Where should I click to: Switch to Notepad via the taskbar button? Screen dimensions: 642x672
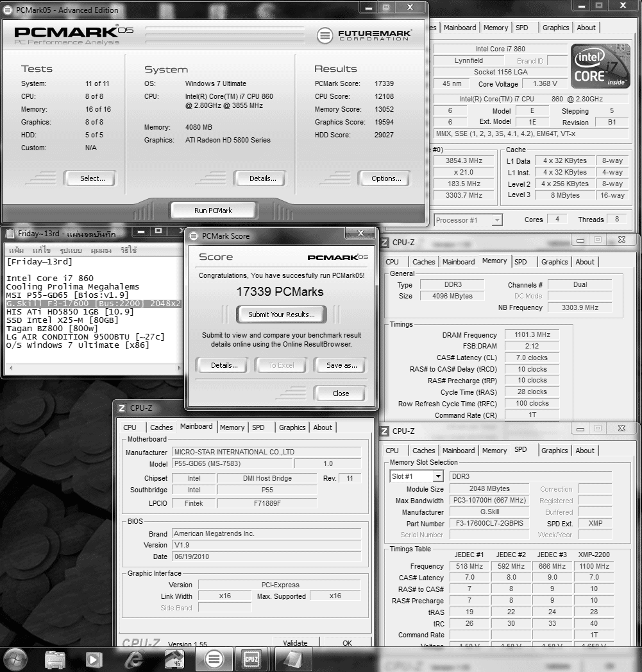pyautogui.click(x=292, y=659)
